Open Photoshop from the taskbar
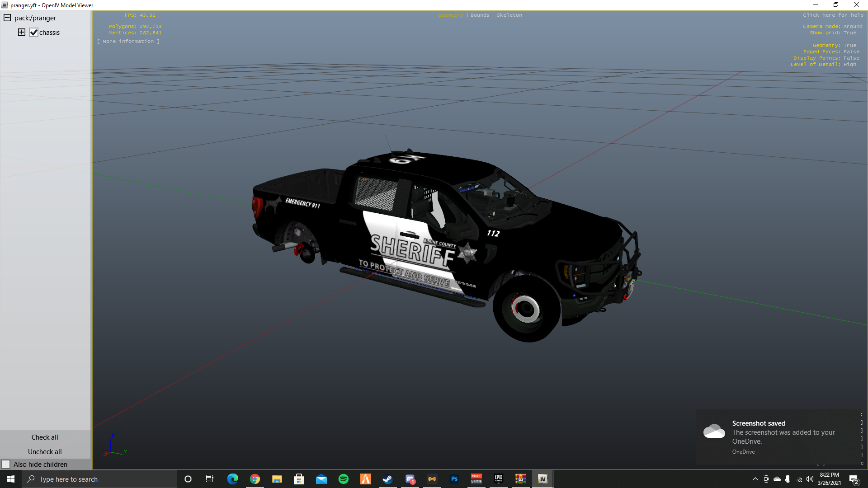This screenshot has height=488, width=868. coord(454,479)
